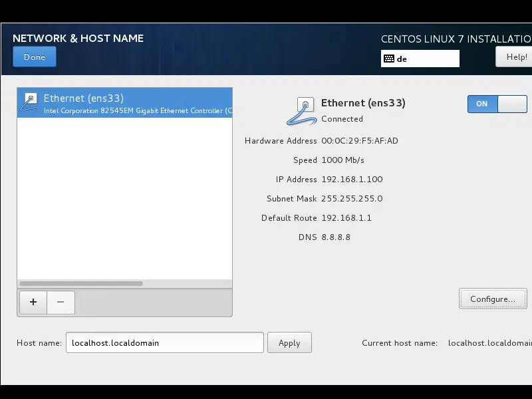The height and width of the screenshot is (399, 532).
Task: Click the Ethernet (ens33) heading in details
Action: [363, 103]
